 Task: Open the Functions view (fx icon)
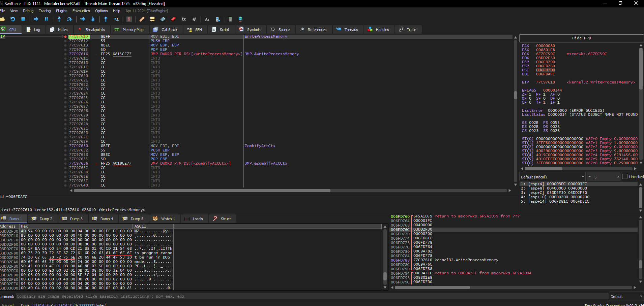[x=184, y=19]
